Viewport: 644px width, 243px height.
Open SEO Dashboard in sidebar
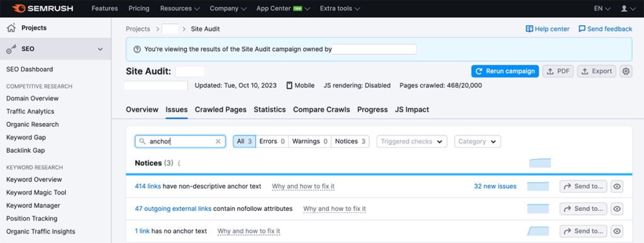pos(30,69)
